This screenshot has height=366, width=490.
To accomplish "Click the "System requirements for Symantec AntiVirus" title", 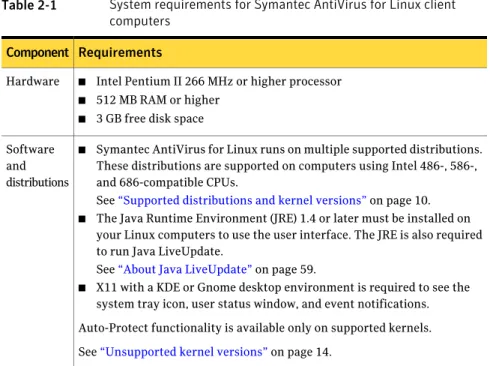I will click(282, 13).
